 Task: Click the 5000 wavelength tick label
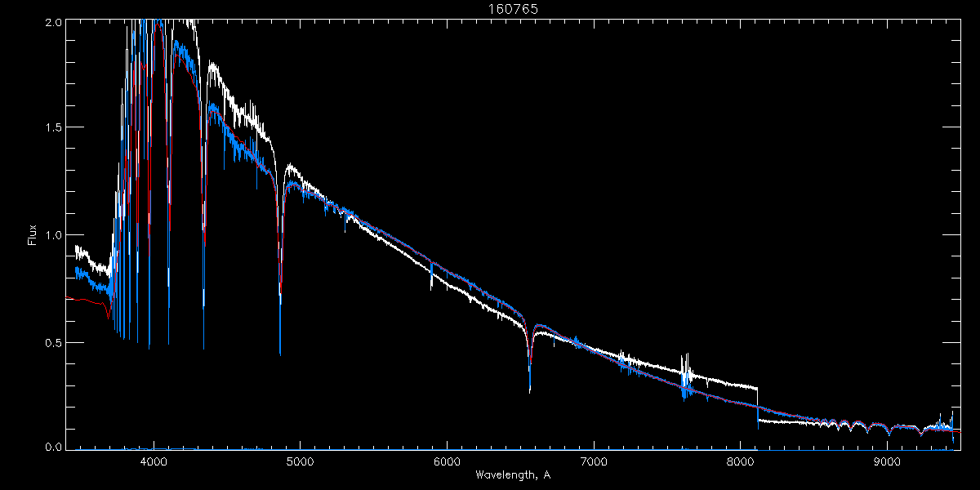pos(300,461)
